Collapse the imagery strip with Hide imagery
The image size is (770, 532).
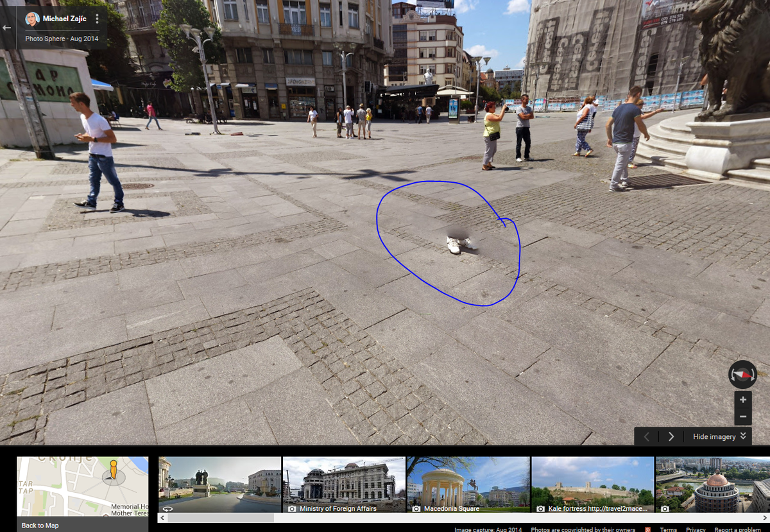pyautogui.click(x=714, y=436)
